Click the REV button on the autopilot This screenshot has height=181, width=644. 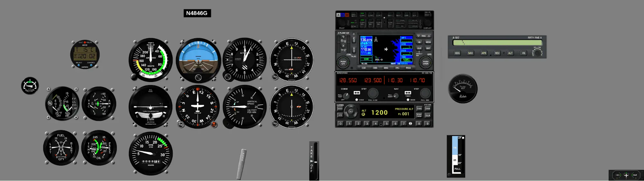click(x=497, y=53)
